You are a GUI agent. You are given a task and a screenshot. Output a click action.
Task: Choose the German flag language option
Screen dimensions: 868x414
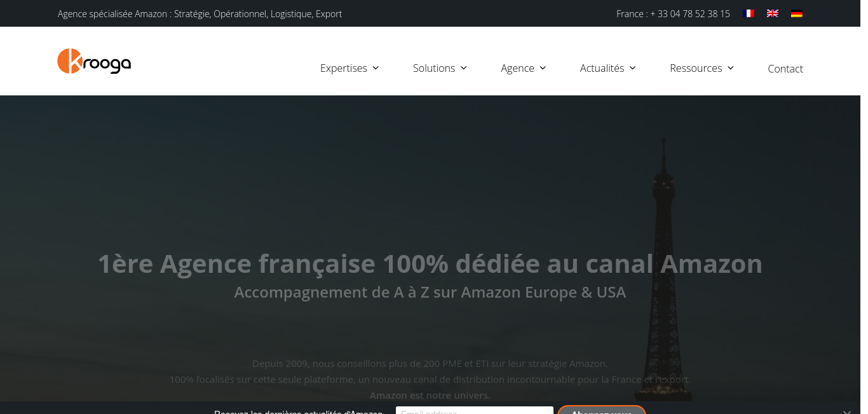tap(797, 13)
